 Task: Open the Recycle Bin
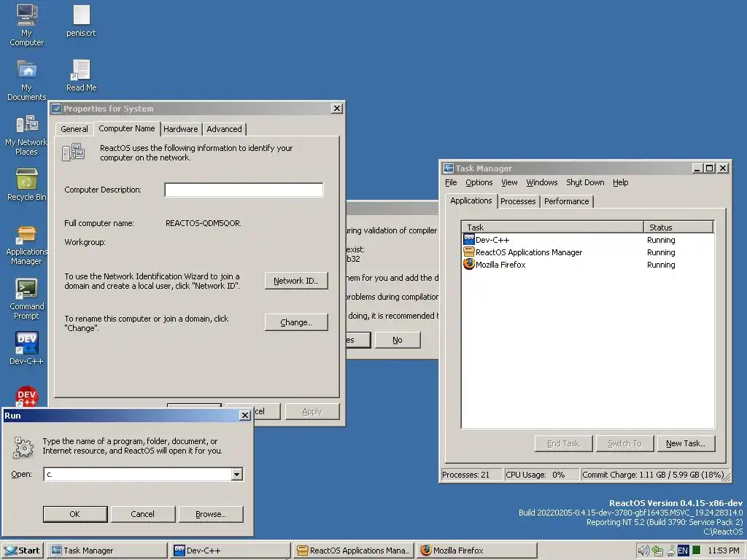click(27, 184)
